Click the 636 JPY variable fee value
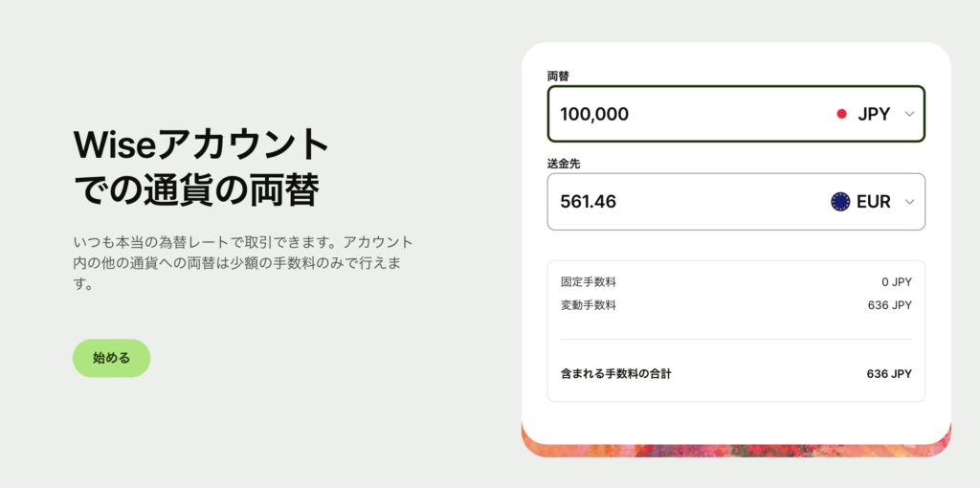 pos(889,305)
